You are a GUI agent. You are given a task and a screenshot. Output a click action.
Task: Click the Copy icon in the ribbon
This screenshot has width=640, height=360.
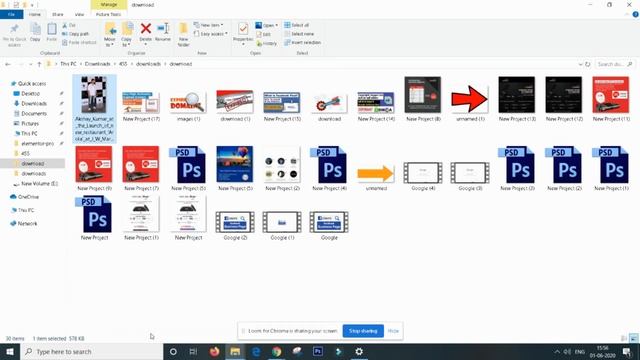(x=36, y=29)
